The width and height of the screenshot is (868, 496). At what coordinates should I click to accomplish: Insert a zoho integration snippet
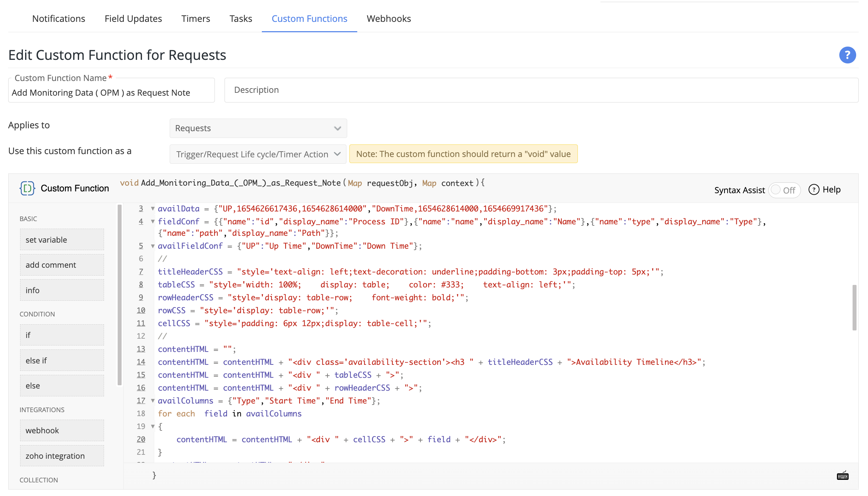(62, 456)
